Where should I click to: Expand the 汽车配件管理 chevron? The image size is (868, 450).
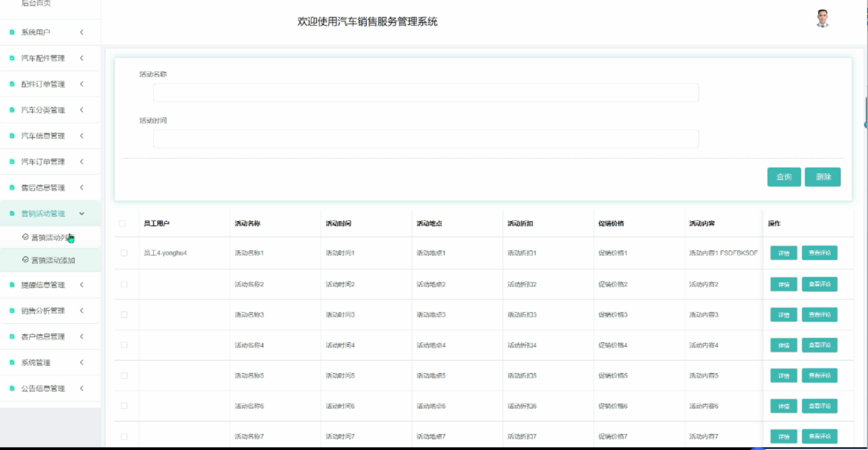pyautogui.click(x=82, y=58)
